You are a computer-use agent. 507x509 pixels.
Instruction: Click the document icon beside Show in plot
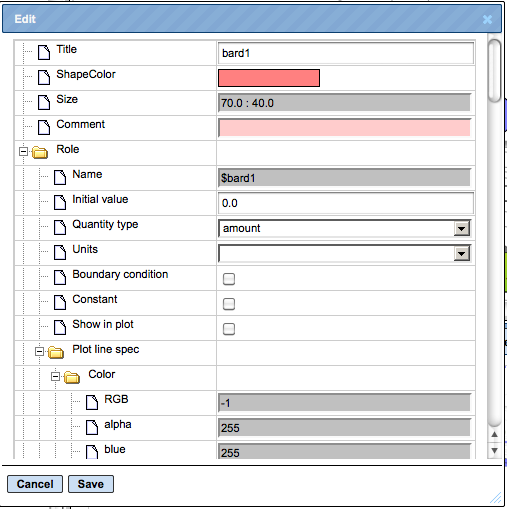60,327
